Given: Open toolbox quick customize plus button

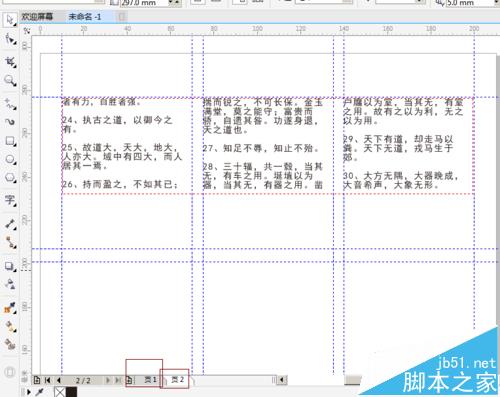Looking at the screenshot, I should click(10, 371).
